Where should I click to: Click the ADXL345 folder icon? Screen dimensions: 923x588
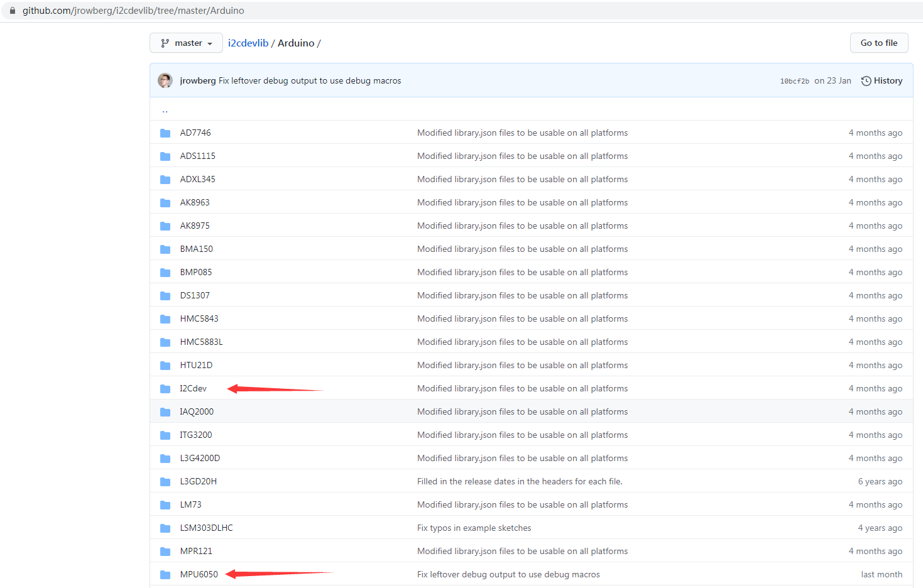coord(165,179)
